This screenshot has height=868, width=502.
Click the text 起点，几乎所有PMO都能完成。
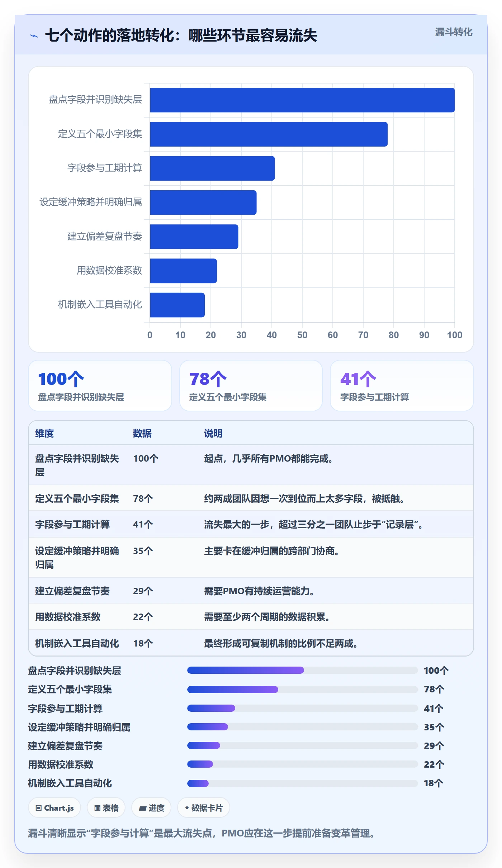pyautogui.click(x=269, y=458)
